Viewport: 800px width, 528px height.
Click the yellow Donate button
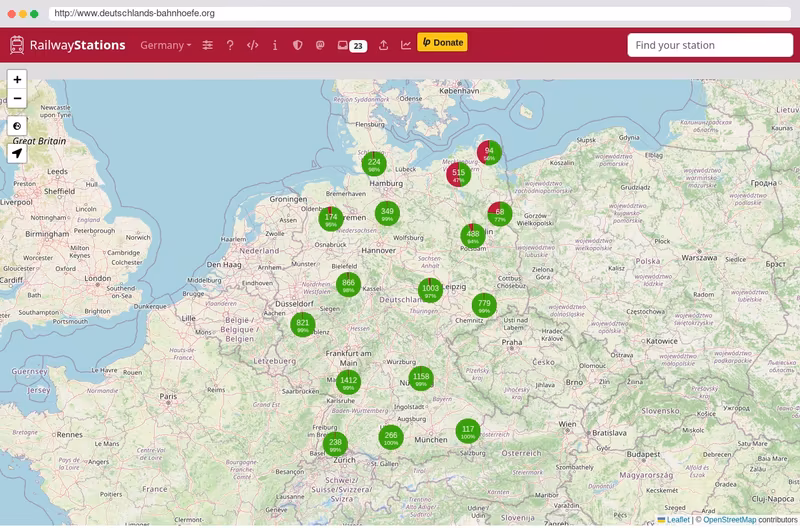(x=442, y=42)
